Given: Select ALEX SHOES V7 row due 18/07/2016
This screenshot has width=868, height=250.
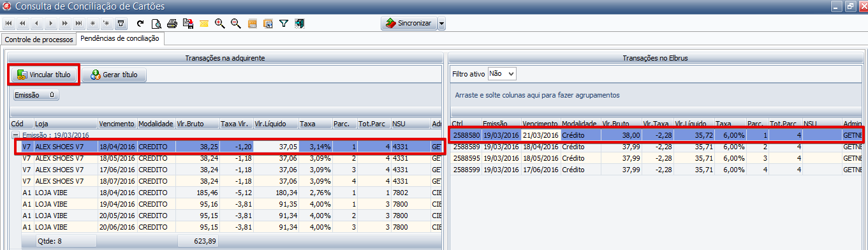Looking at the screenshot, I should [231, 180].
